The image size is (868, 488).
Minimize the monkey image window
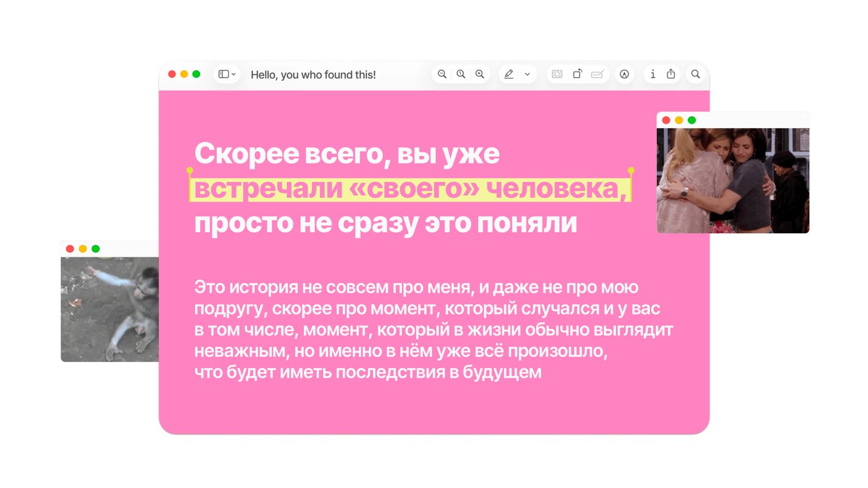point(83,249)
